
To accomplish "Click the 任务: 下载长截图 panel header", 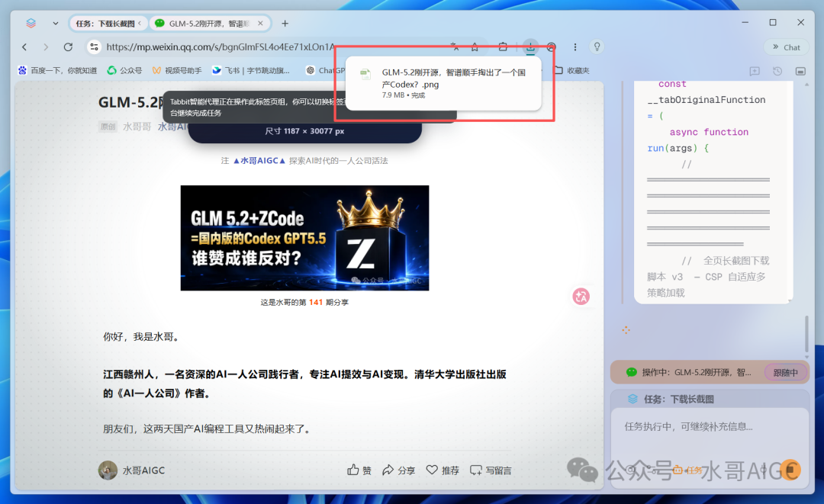I will click(709, 399).
